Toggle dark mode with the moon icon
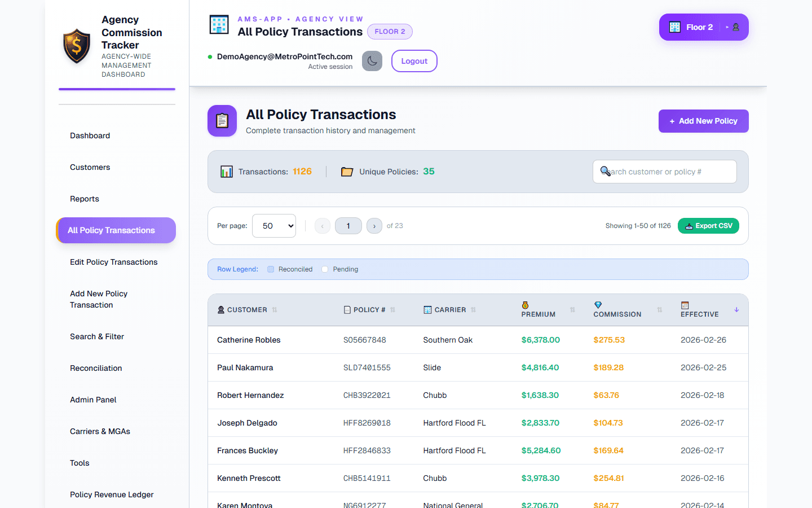This screenshot has height=508, width=812. click(x=372, y=61)
